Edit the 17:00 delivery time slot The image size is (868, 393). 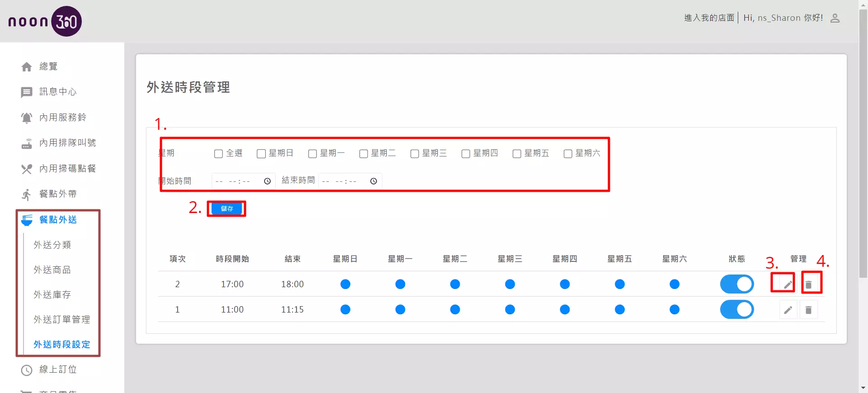click(788, 284)
